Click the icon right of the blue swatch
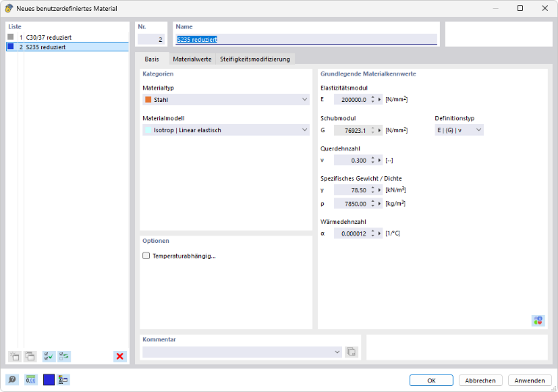Viewport: 558px width, 392px height. point(64,380)
